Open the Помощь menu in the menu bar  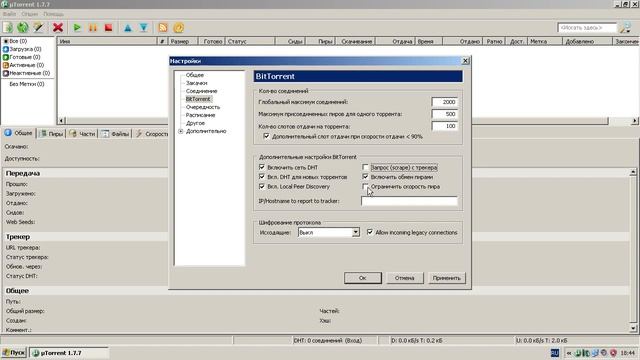(x=53, y=14)
